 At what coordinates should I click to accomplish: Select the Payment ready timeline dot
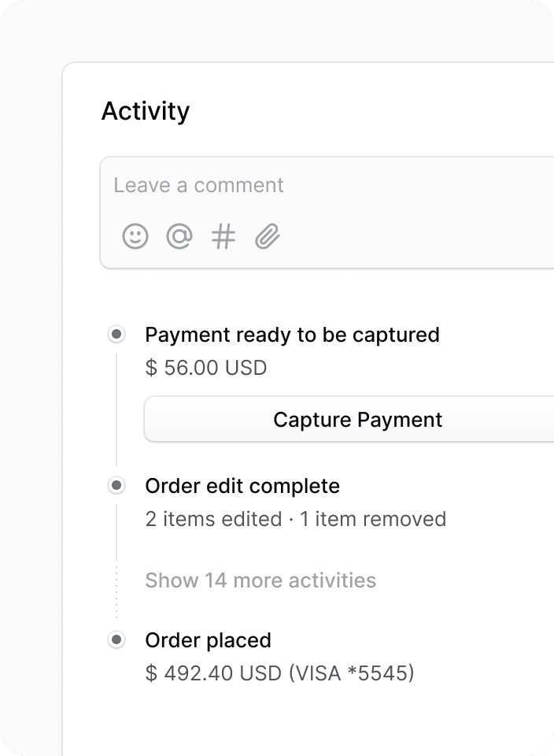116,334
